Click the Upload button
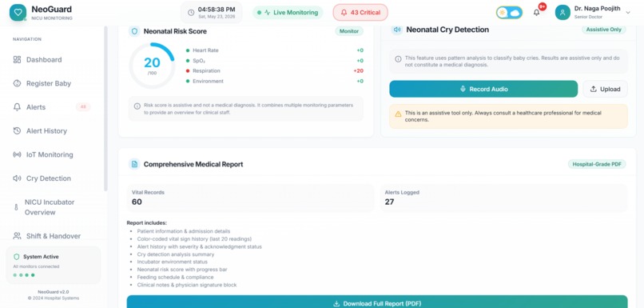 (605, 89)
